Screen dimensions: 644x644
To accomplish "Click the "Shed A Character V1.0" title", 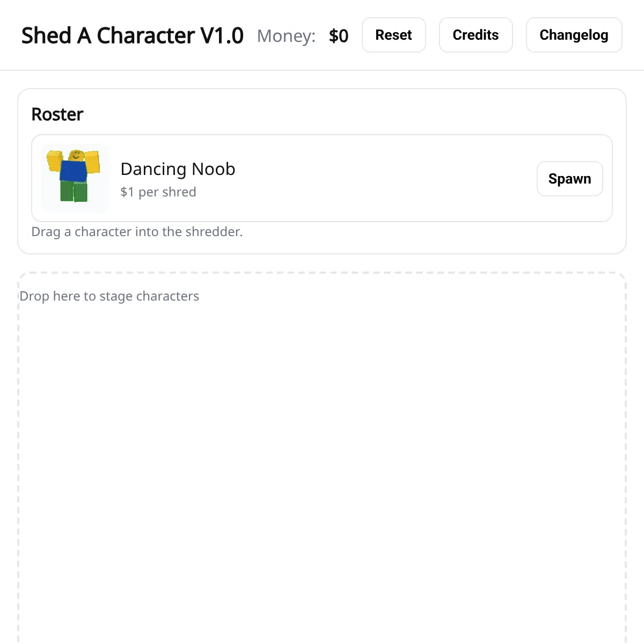I will (x=132, y=36).
